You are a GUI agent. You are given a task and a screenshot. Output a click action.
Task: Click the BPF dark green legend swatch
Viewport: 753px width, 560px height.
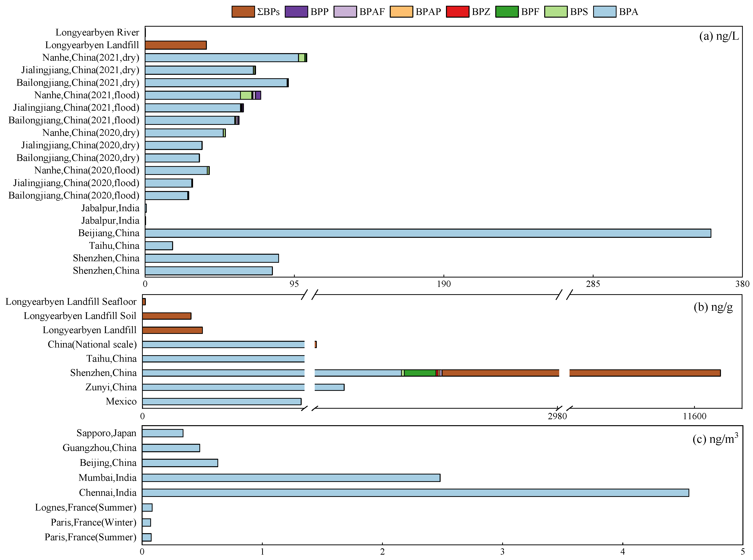pos(507,12)
